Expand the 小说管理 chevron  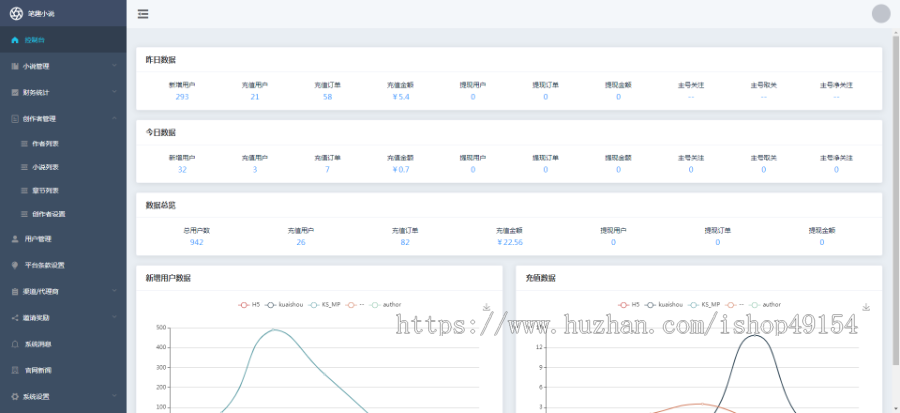tap(114, 65)
